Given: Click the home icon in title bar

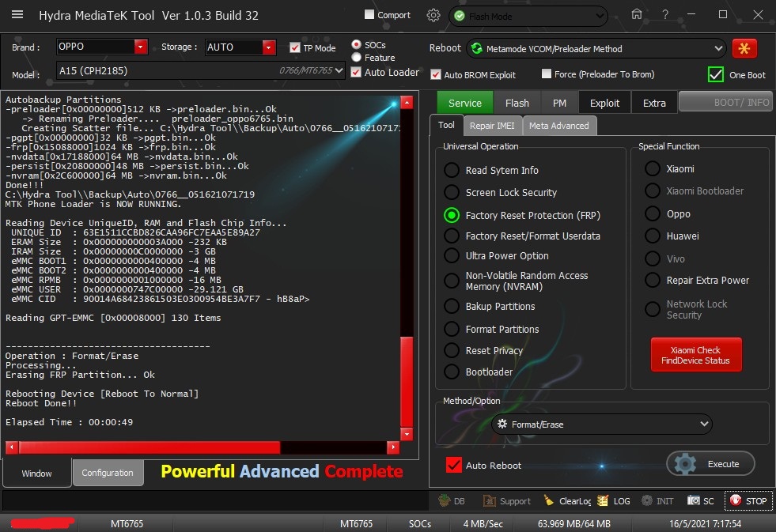Looking at the screenshot, I should coord(637,15).
